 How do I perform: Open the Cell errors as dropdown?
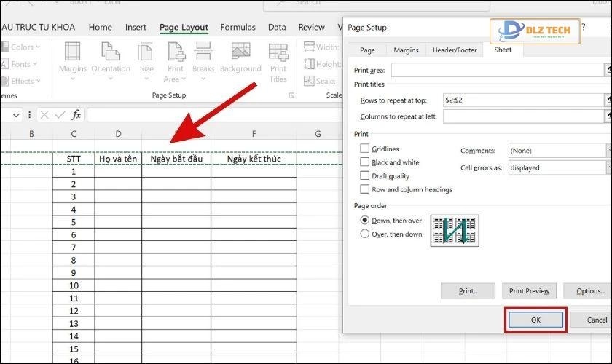click(557, 167)
